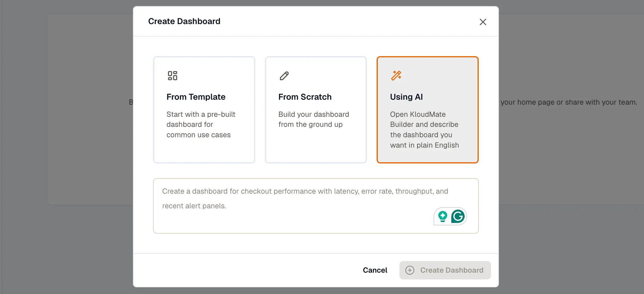Select the From Template option heading
The width and height of the screenshot is (644, 294).
pyautogui.click(x=196, y=97)
